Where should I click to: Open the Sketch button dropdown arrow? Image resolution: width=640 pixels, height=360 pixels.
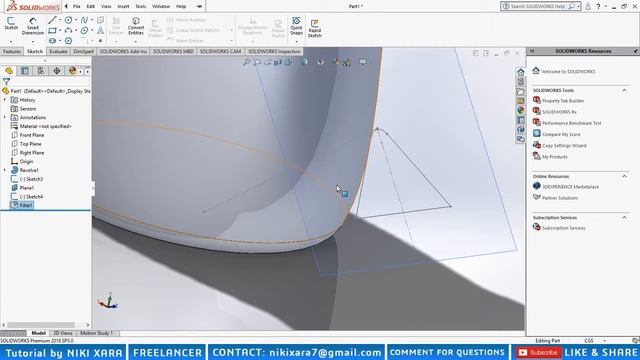(x=11, y=41)
